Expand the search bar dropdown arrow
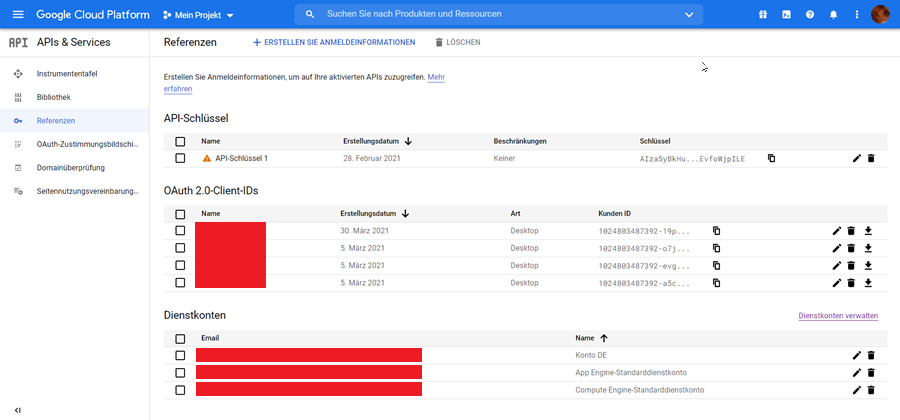 (689, 15)
